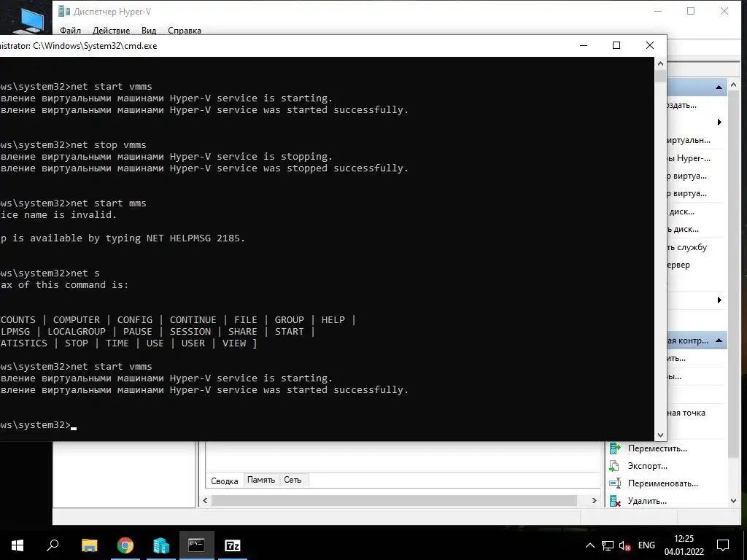Collapse the ...ая контр... actions section
The height and width of the screenshot is (560, 747).
point(719,341)
